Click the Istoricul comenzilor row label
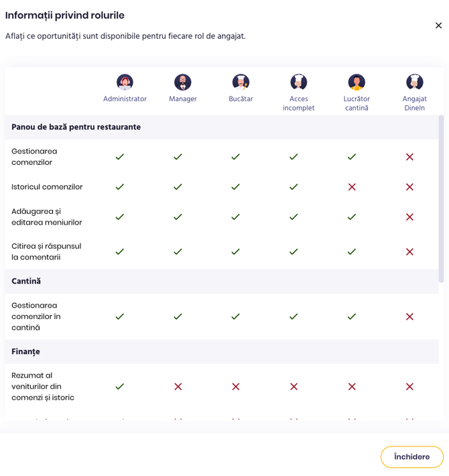 point(47,187)
